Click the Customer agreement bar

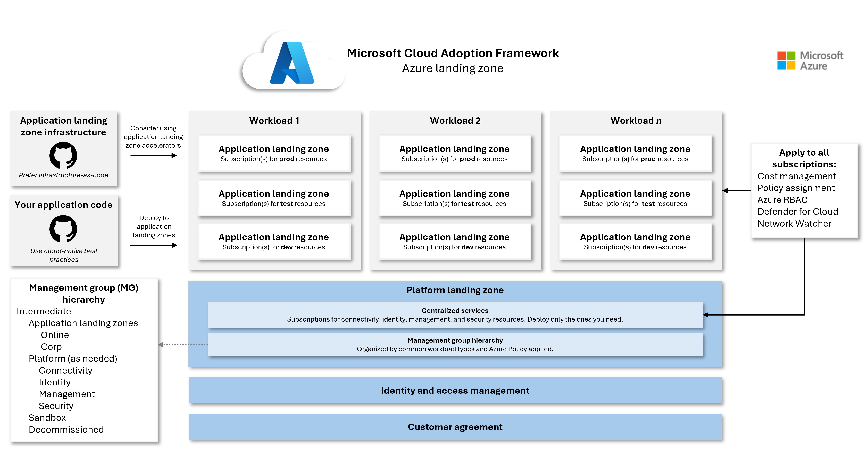pos(455,427)
